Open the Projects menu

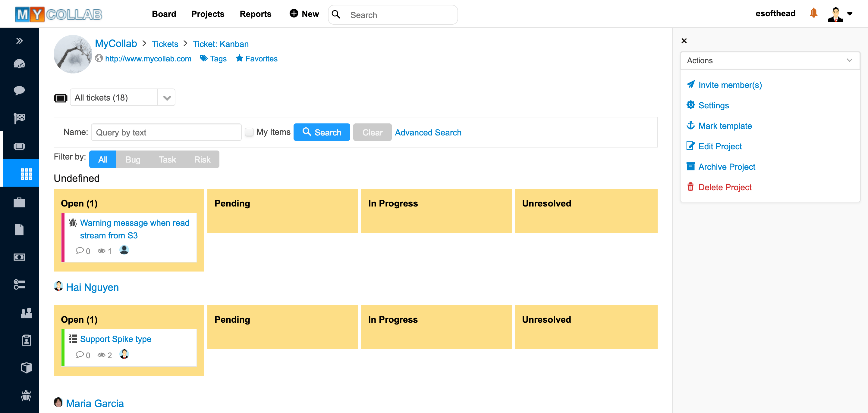[208, 14]
